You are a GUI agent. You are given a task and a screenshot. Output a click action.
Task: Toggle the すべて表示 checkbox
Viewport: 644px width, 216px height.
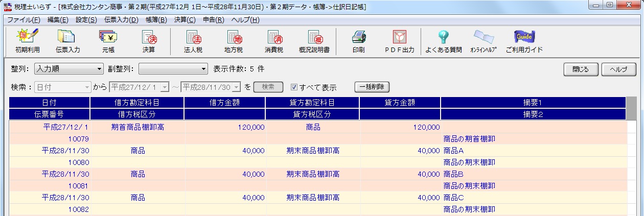point(294,87)
